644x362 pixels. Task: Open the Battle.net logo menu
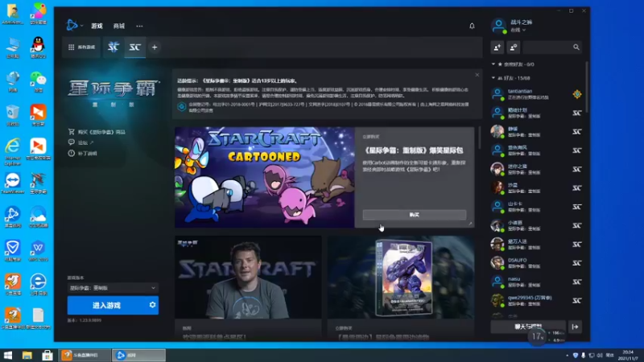coord(72,26)
